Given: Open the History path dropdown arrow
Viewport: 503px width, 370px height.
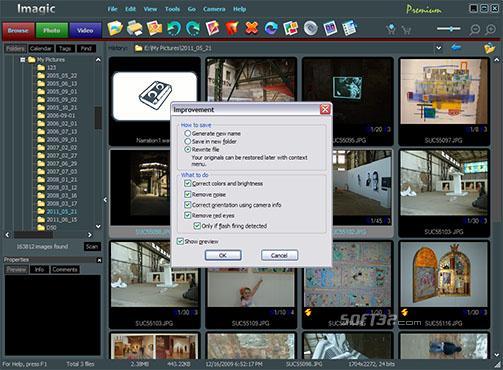Looking at the screenshot, I should tap(439, 48).
